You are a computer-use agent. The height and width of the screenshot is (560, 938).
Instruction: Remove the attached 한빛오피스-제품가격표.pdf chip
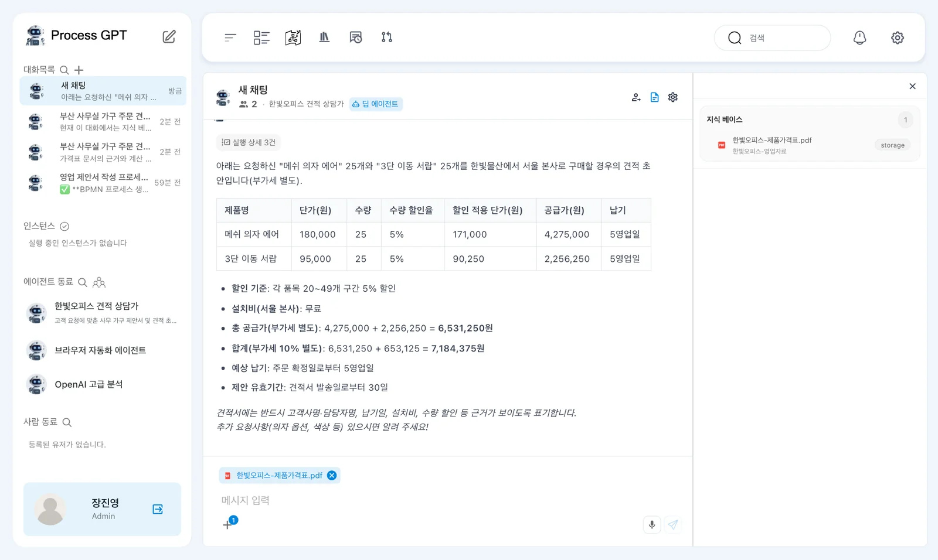[332, 475]
